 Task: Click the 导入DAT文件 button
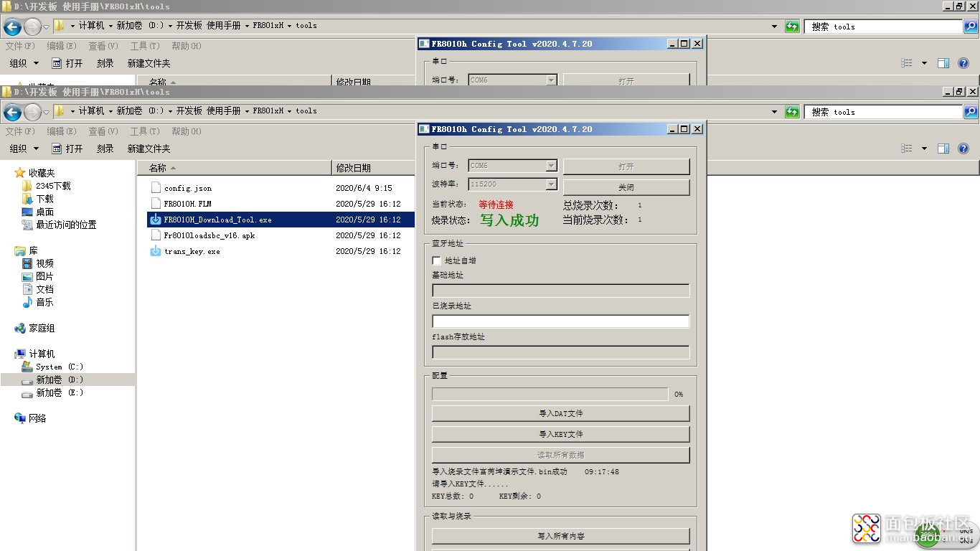pyautogui.click(x=560, y=413)
